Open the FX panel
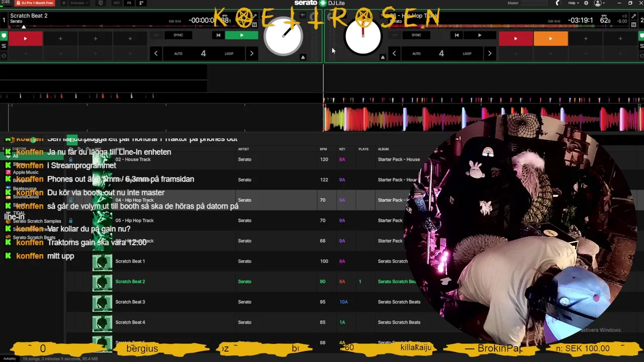644x362 pixels. pyautogui.click(x=129, y=3)
